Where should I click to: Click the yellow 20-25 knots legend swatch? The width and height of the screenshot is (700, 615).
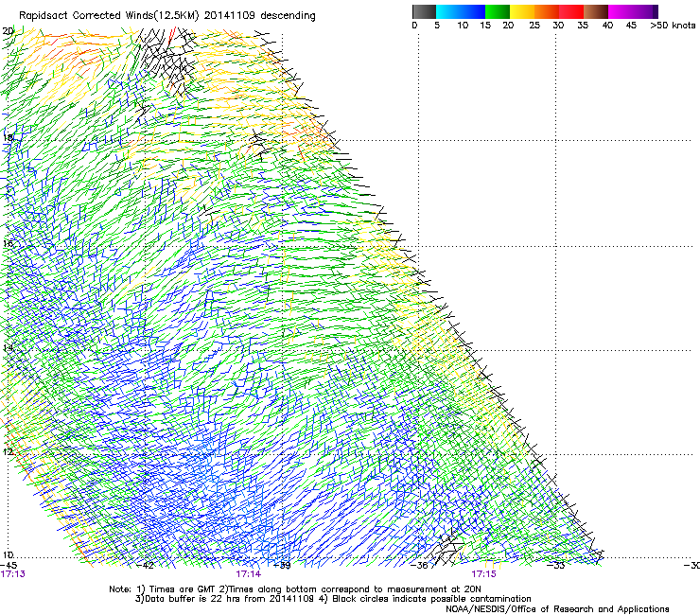(x=522, y=11)
